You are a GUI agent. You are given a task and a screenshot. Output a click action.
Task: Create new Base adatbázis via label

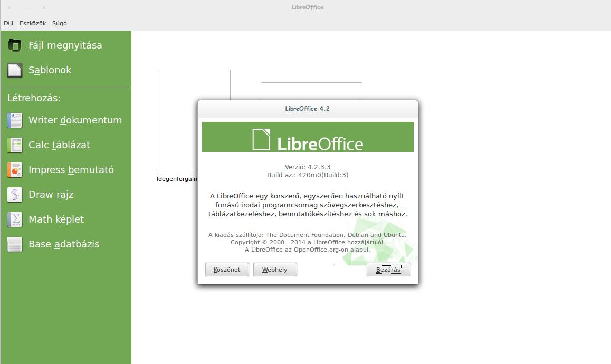[x=64, y=244]
